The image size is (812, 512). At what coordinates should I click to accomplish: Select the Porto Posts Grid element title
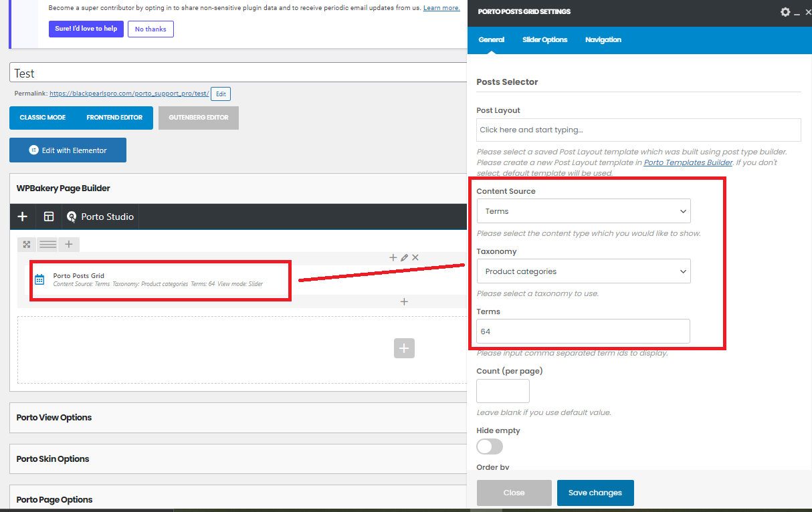pyautogui.click(x=79, y=275)
